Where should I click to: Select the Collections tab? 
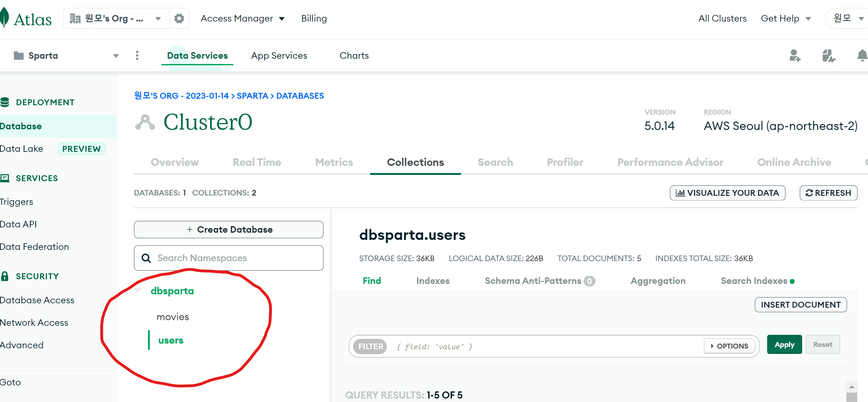pos(415,162)
